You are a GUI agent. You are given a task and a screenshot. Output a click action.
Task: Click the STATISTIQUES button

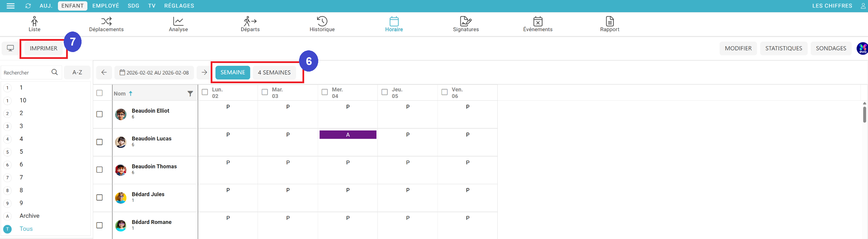pyautogui.click(x=783, y=48)
